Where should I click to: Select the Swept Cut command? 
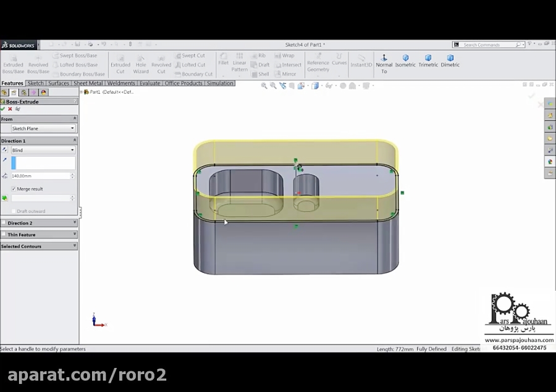[191, 55]
